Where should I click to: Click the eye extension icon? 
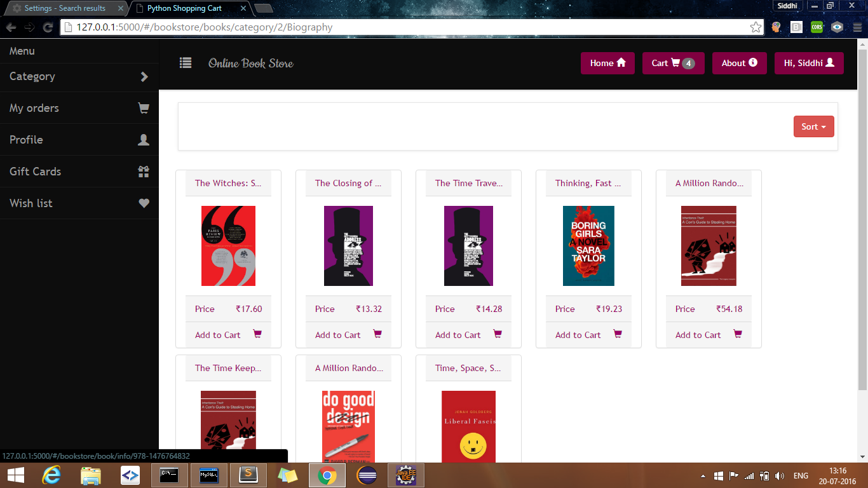click(x=837, y=27)
